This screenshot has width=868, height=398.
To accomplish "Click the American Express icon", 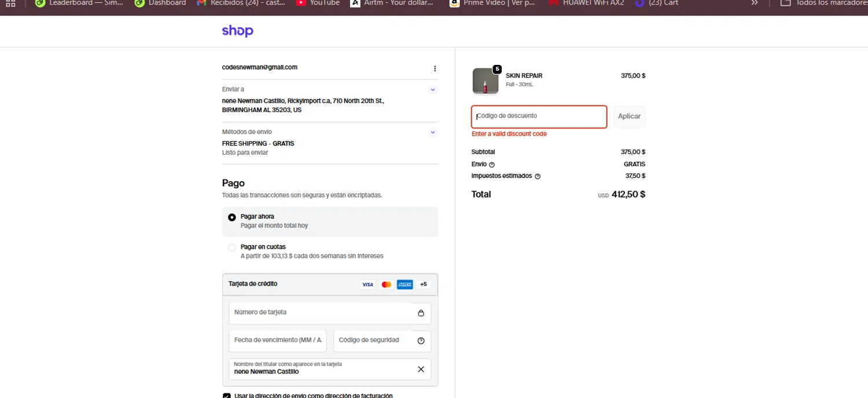I will coord(404,284).
